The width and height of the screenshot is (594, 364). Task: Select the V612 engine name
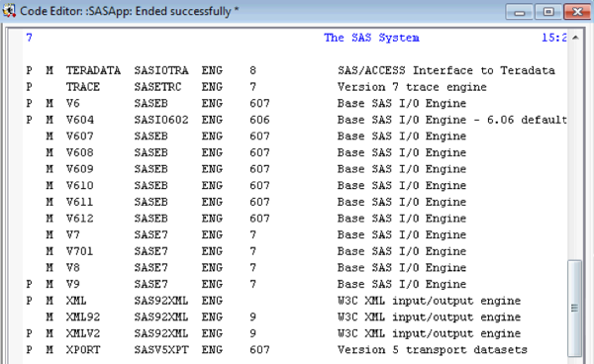tap(79, 219)
